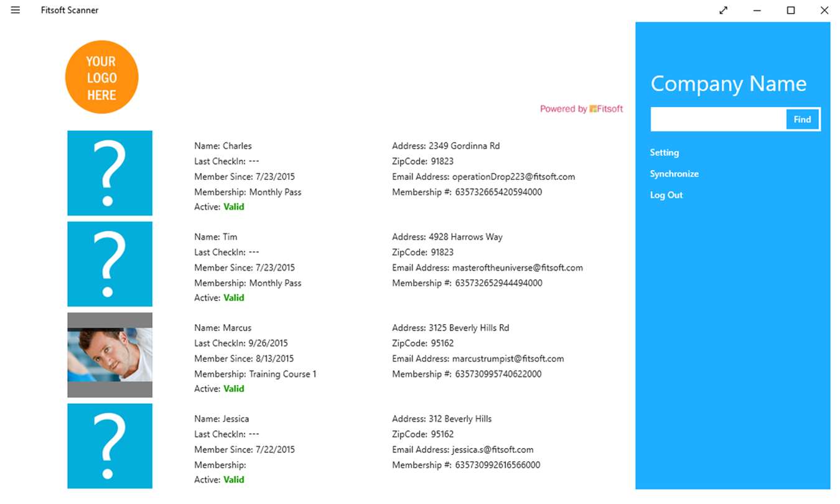Viewport: 840px width, 504px height.
Task: Select Log Out
Action: 666,195
